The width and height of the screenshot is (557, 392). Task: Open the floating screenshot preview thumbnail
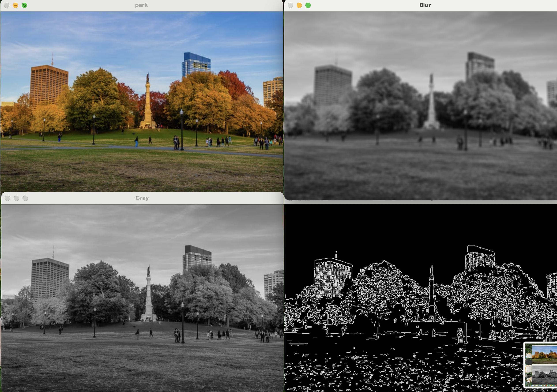click(x=541, y=365)
